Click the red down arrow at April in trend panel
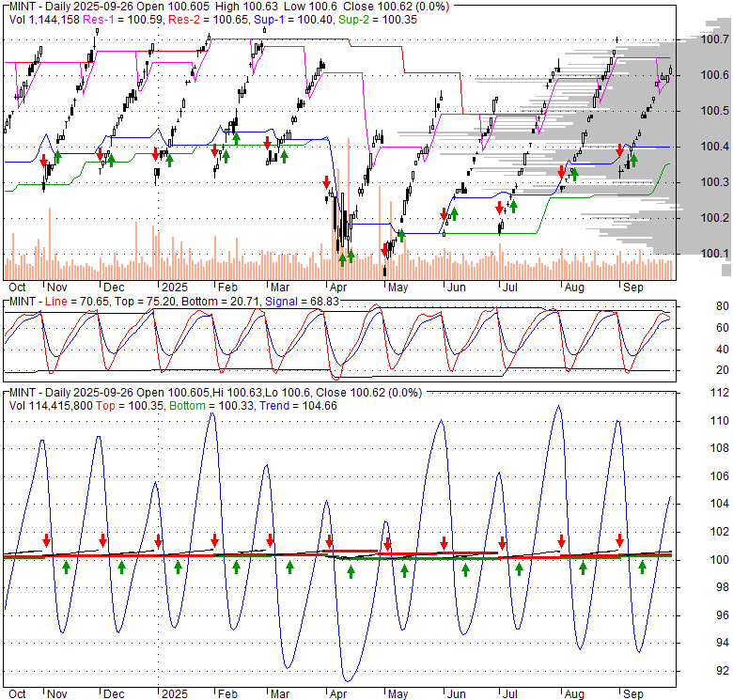733x700 pixels. 329,541
